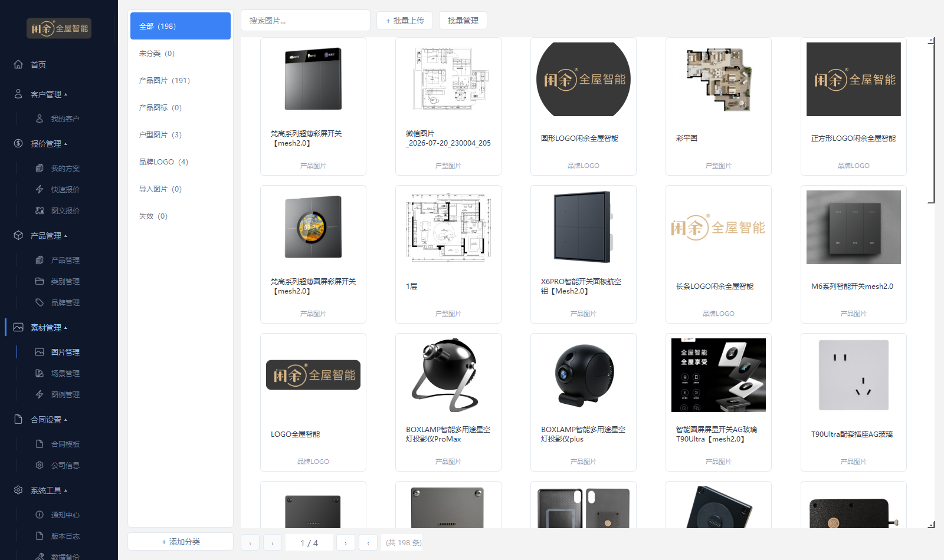Collapse the 产品管理 group header with cube icon
Screen dimensions: 944x560
41,236
